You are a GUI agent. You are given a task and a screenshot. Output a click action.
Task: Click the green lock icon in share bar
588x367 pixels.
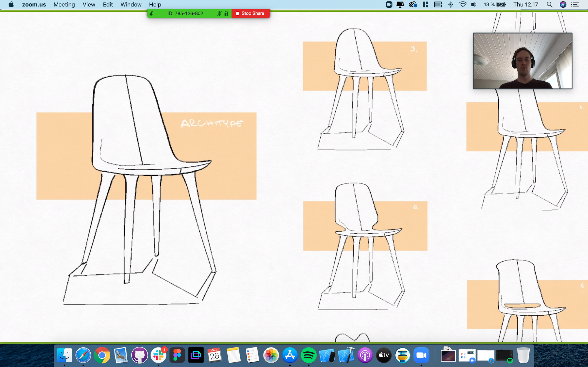tap(226, 14)
